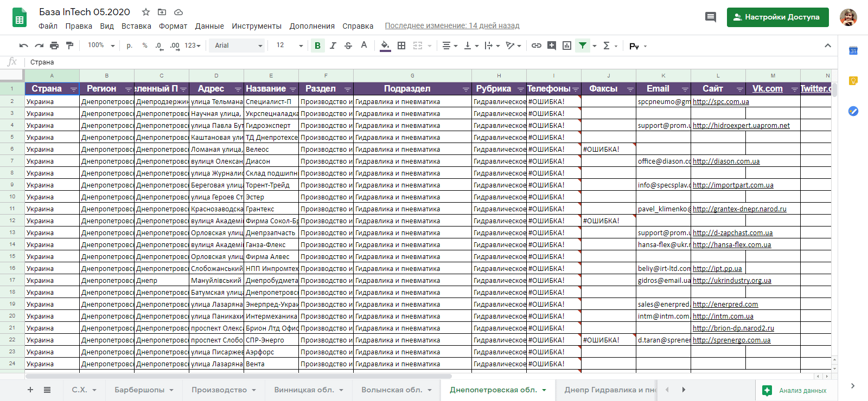Open the borders tool
Viewport: 868px width, 401px height.
click(x=401, y=46)
